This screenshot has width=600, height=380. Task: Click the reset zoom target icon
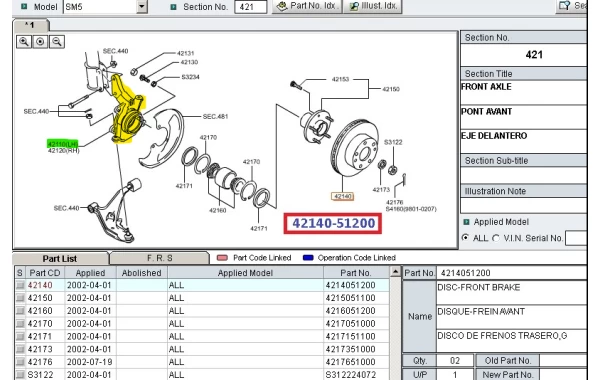40,42
